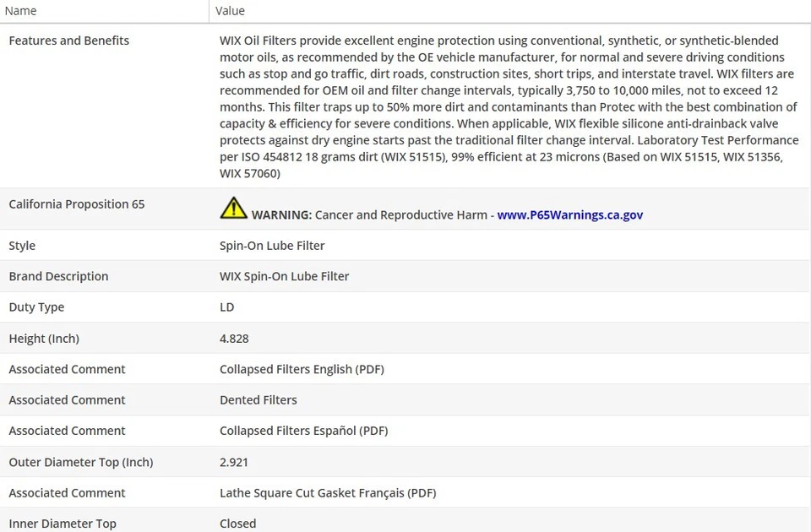Screen dimensions: 811x532
Task: Click the WARNING text in Proposition 65 row
Action: pos(281,214)
